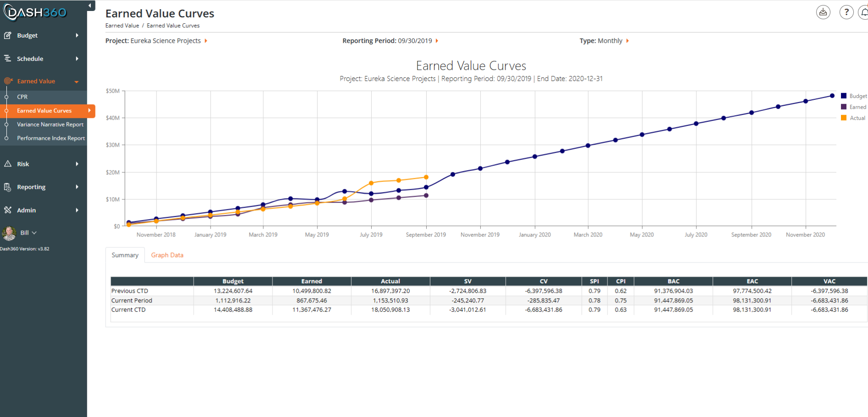The width and height of the screenshot is (868, 417).
Task: Click the SPI column header
Action: pos(594,281)
